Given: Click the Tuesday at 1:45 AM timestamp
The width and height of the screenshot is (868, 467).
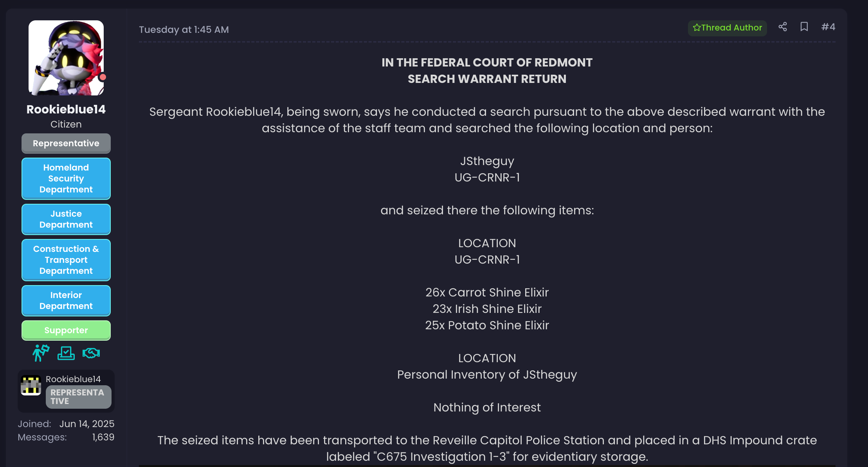Looking at the screenshot, I should pyautogui.click(x=184, y=30).
